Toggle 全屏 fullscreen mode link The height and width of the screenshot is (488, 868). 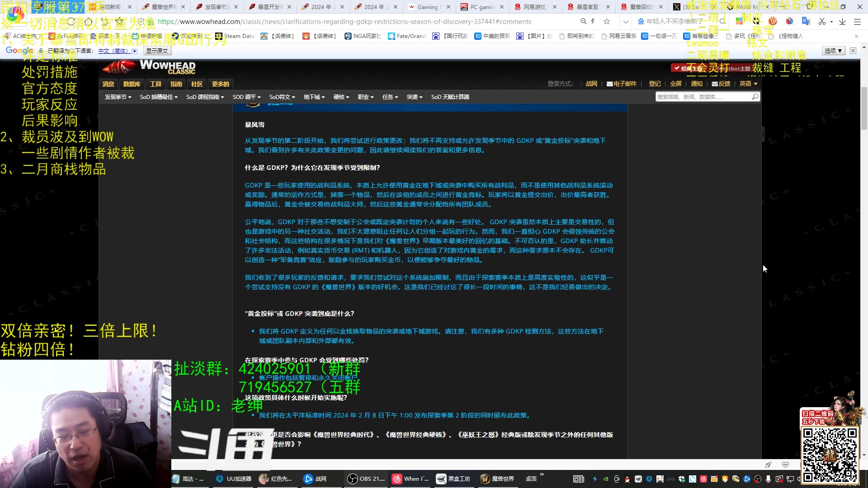tap(676, 84)
